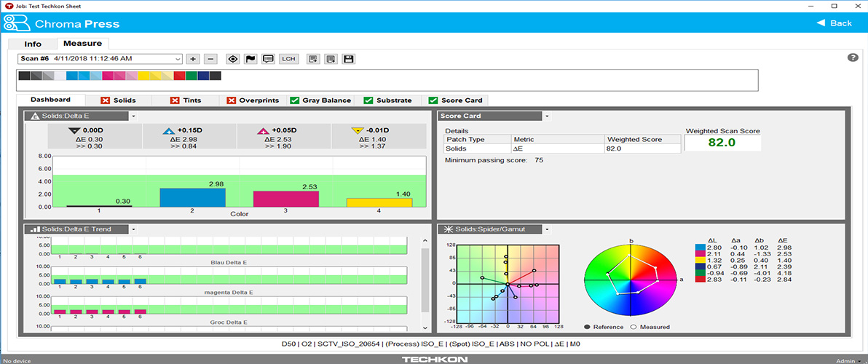Select the green patch in color strip

click(x=192, y=75)
